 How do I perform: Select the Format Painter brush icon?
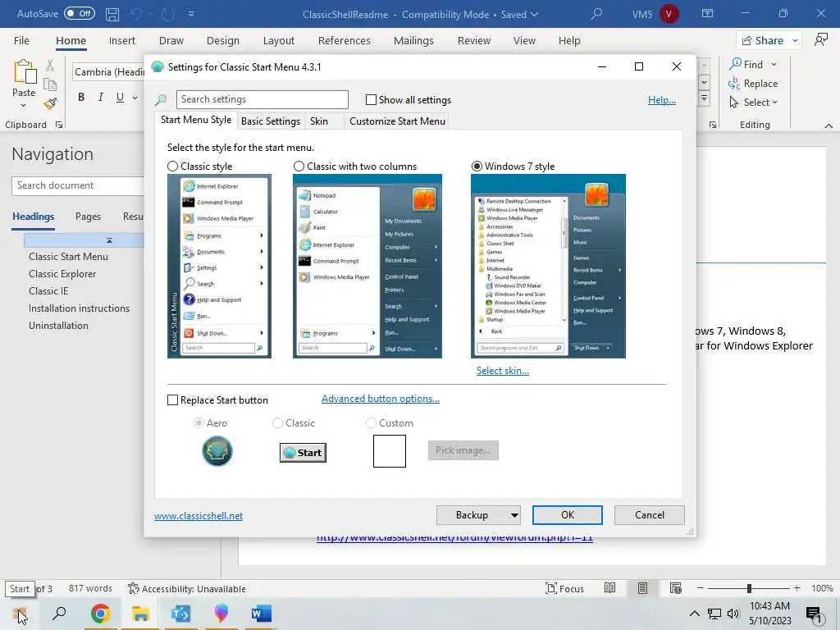point(50,103)
